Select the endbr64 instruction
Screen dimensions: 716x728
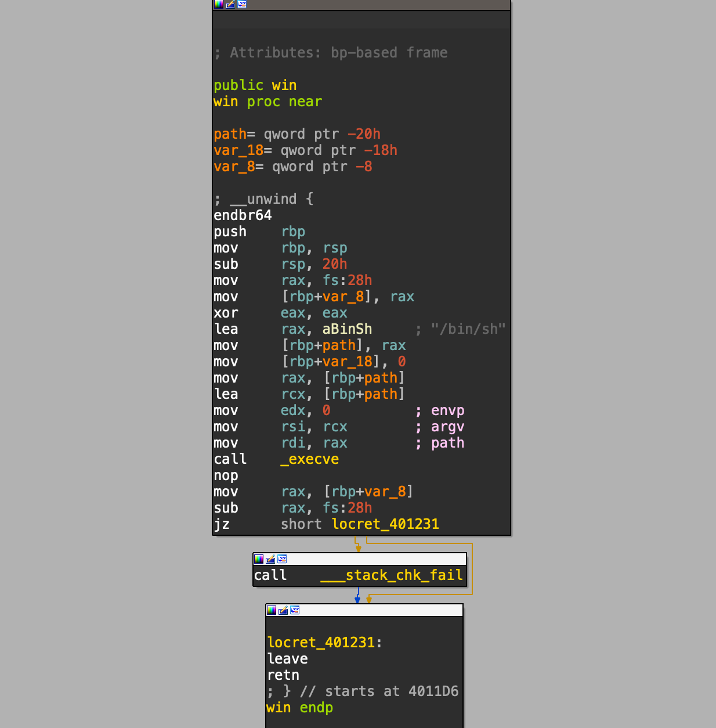pos(243,215)
